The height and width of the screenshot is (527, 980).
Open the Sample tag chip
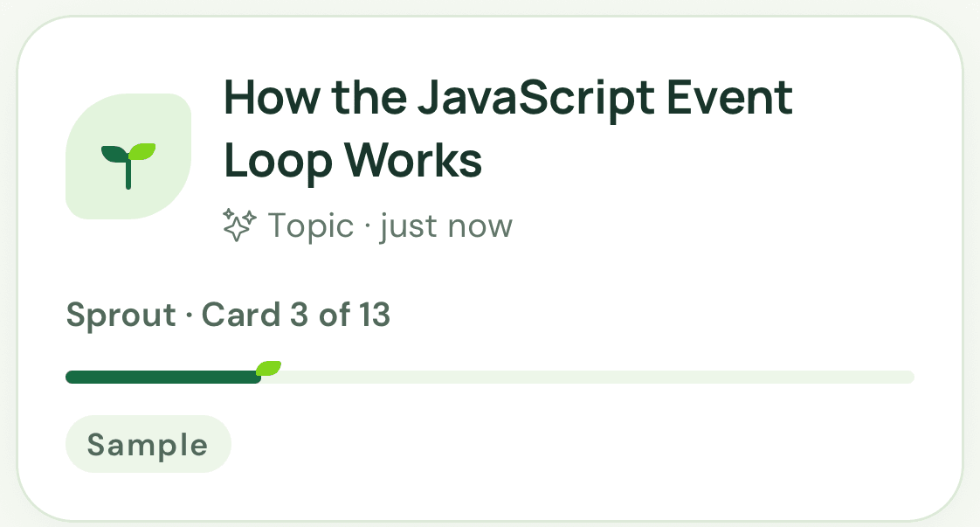148,444
